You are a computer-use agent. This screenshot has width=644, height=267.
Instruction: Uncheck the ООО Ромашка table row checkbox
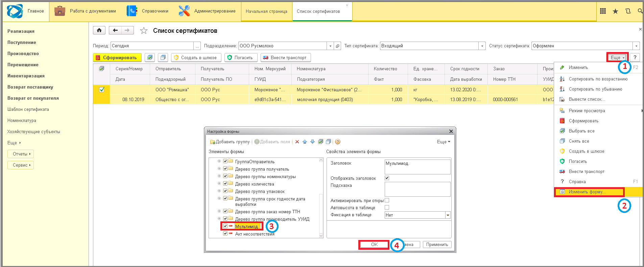[x=101, y=90]
